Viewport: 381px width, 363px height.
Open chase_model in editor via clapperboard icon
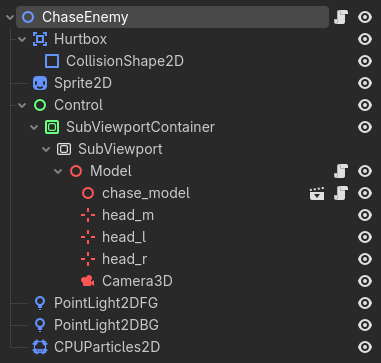coord(317,193)
